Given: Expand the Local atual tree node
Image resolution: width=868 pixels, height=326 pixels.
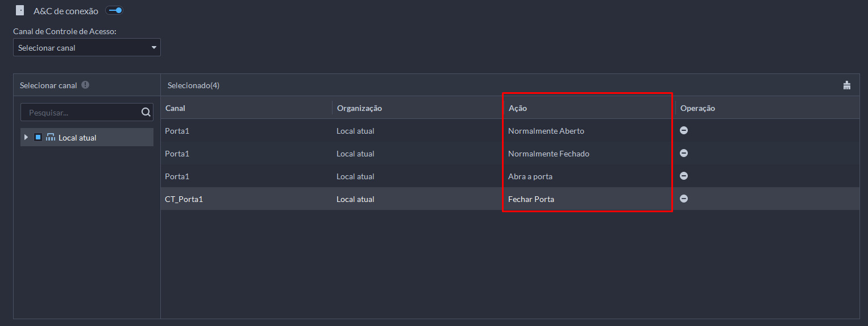Looking at the screenshot, I should 26,137.
